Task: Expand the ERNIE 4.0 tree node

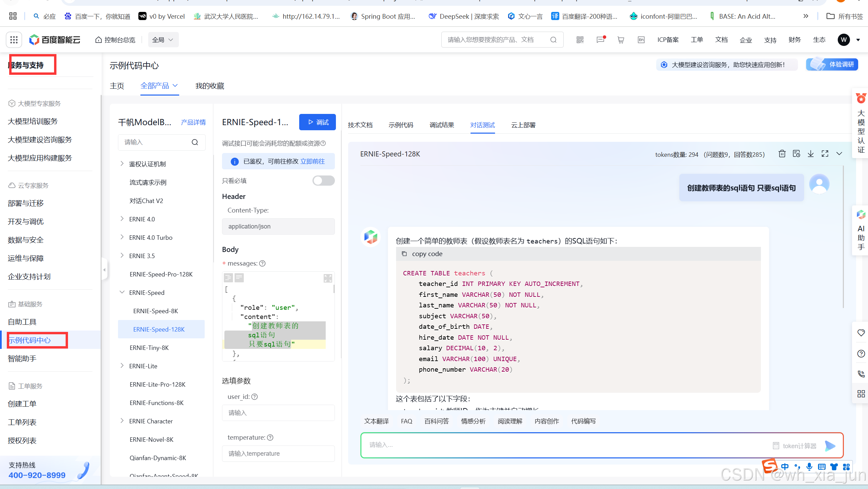Action: (x=122, y=219)
